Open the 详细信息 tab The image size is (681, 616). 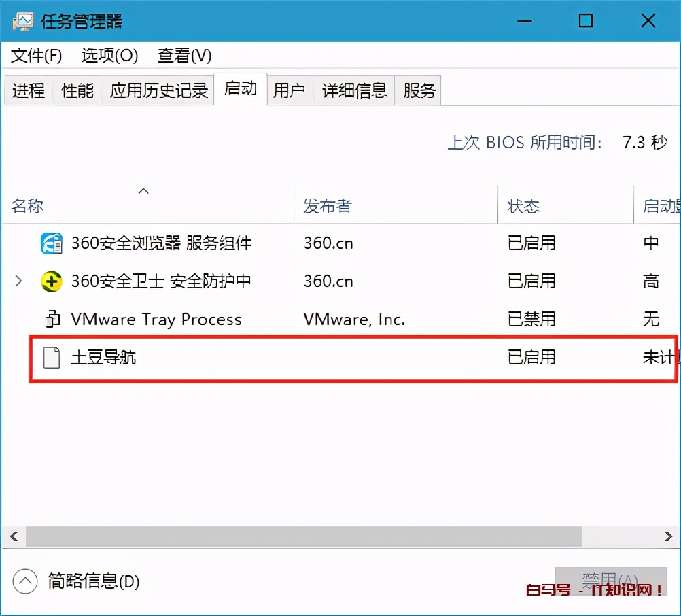point(353,90)
